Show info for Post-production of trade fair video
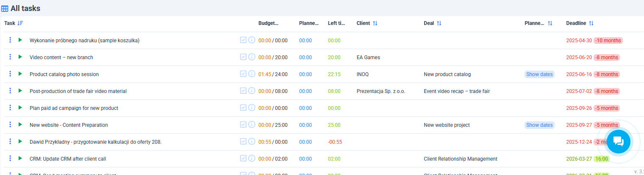The image size is (644, 175). [x=251, y=91]
